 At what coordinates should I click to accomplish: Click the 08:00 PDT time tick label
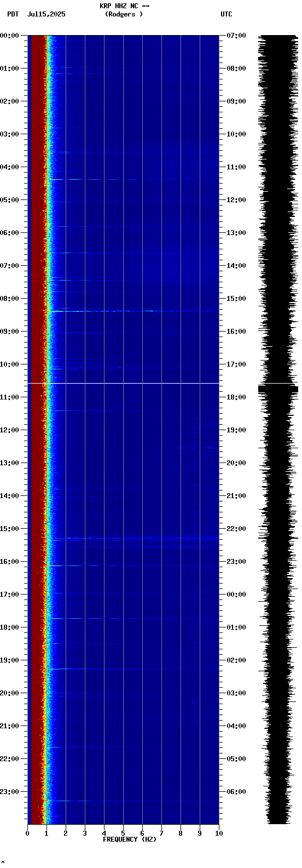point(9,299)
